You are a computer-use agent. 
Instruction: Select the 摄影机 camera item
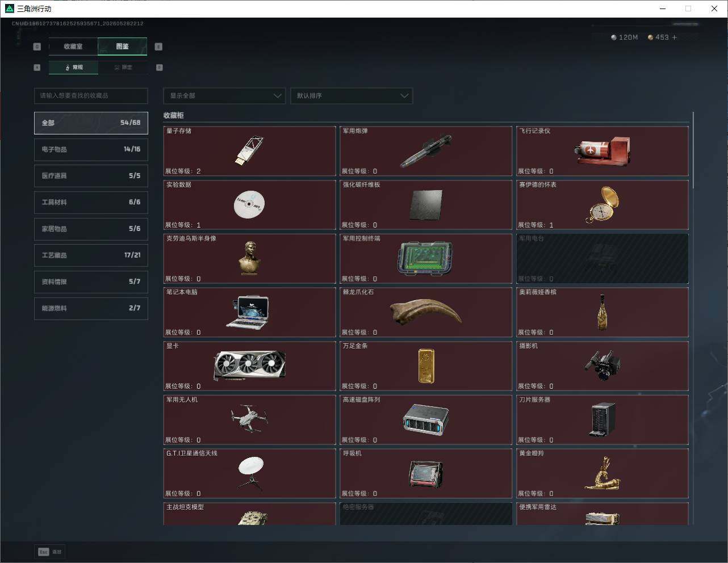point(603,366)
